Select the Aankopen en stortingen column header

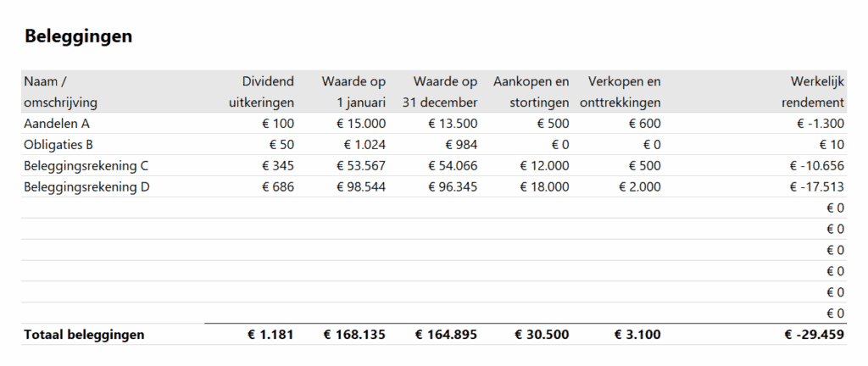(x=531, y=92)
